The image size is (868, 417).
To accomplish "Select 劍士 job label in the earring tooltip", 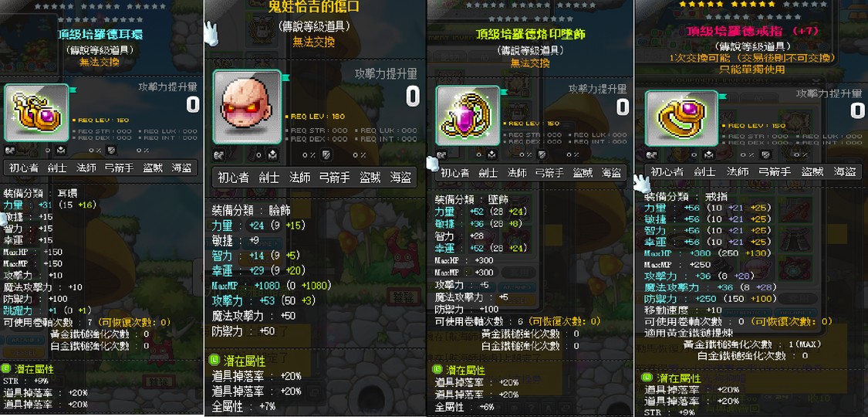I will (x=56, y=168).
